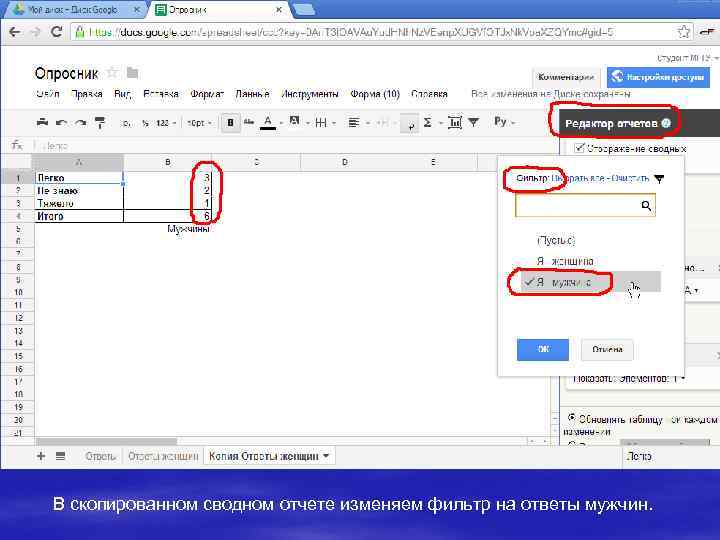Image resolution: width=720 pixels, height=540 pixels.
Task: Click the add sheet plus icon
Action: 41,456
